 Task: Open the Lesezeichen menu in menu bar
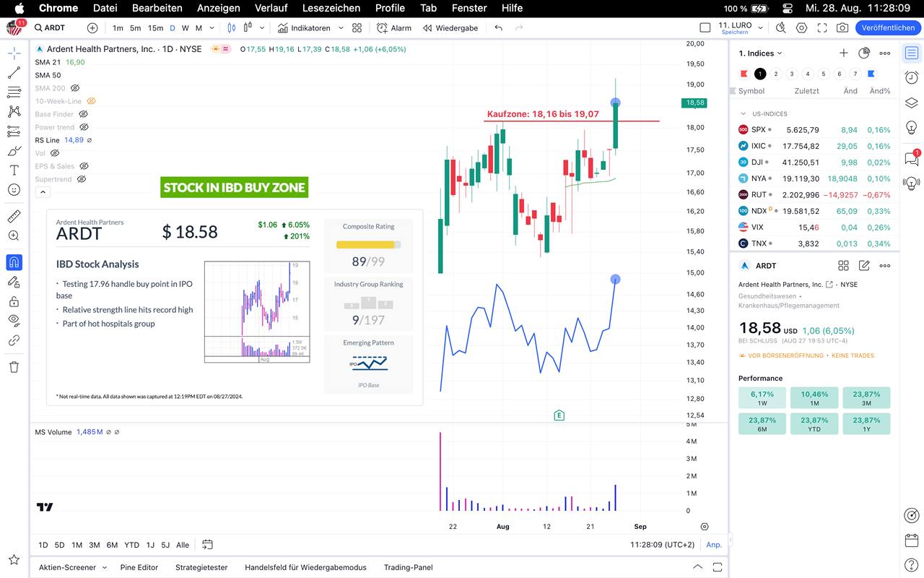tap(331, 8)
